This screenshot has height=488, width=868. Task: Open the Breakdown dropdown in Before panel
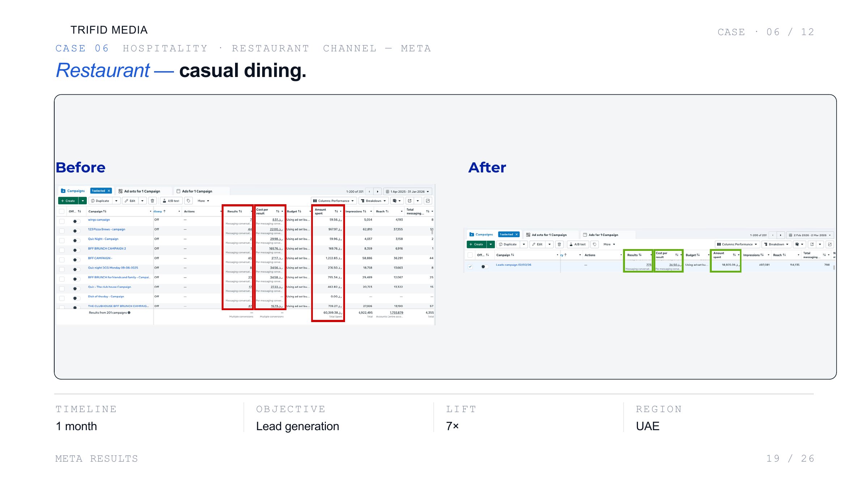(x=374, y=201)
